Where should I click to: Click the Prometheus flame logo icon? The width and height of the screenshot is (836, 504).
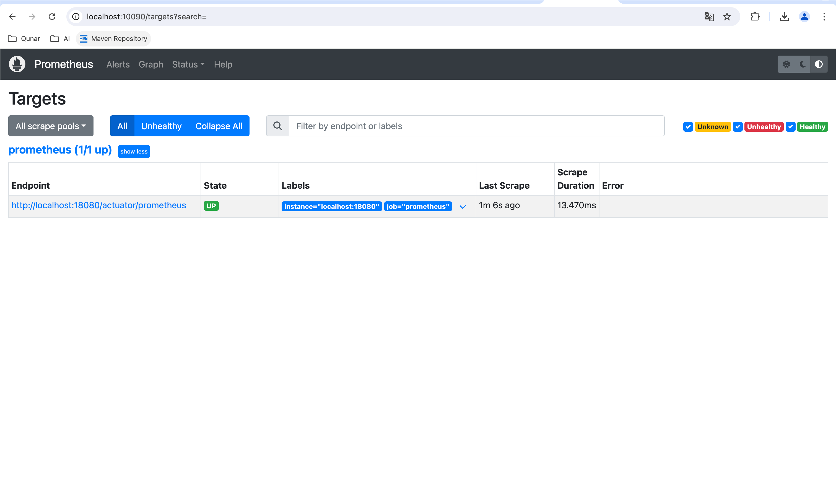click(17, 64)
